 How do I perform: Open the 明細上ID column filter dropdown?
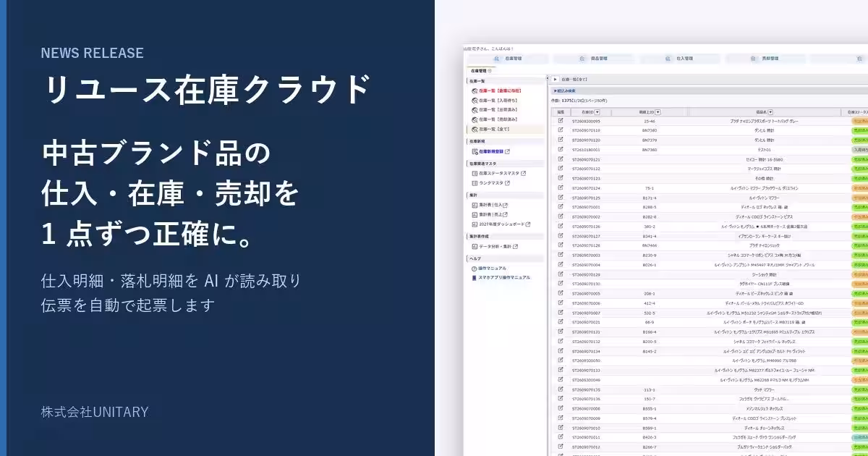(x=657, y=112)
